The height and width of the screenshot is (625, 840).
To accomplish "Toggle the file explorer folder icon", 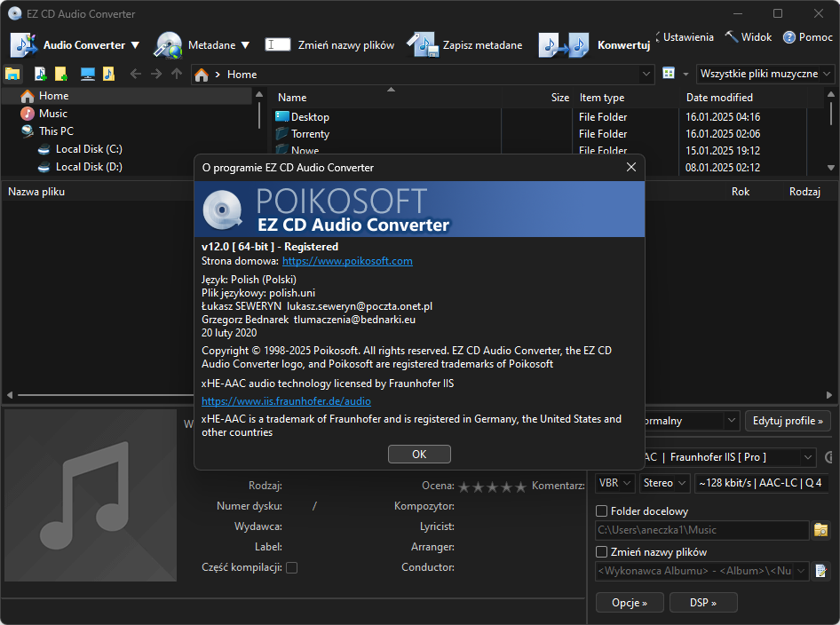I will tap(12, 74).
